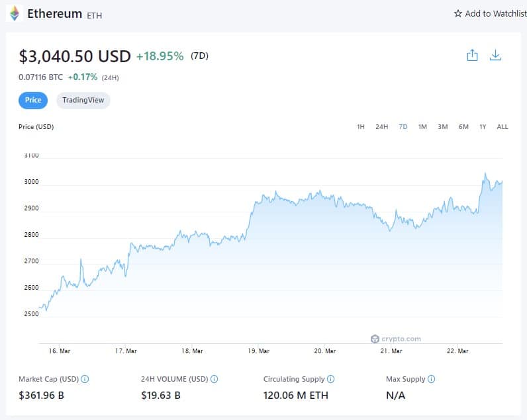Select the ALL time range

503,126
